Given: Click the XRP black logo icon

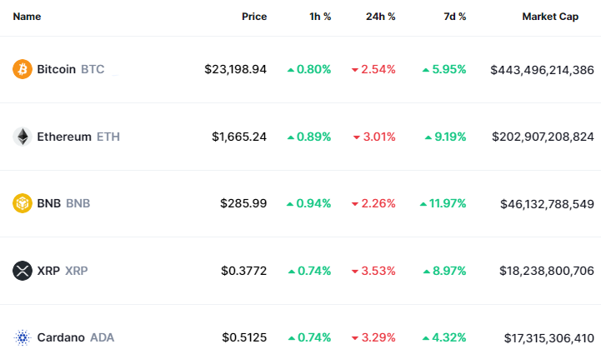Looking at the screenshot, I should click(x=23, y=271).
